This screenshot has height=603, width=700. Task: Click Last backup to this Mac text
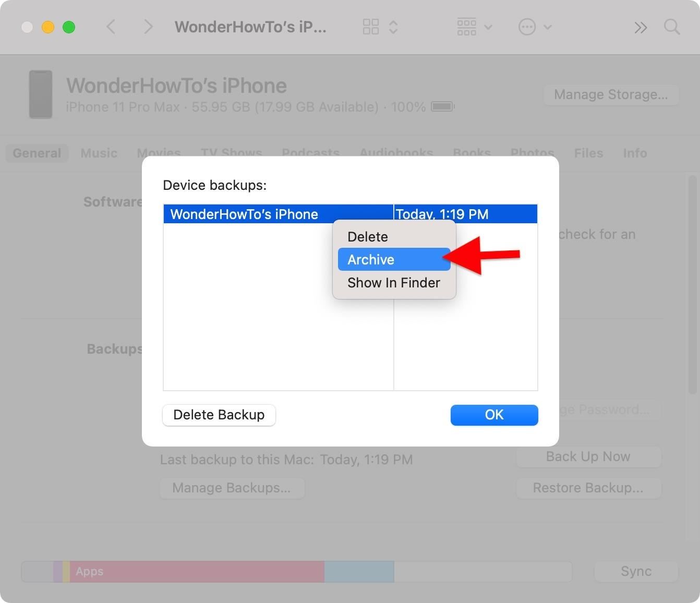286,460
